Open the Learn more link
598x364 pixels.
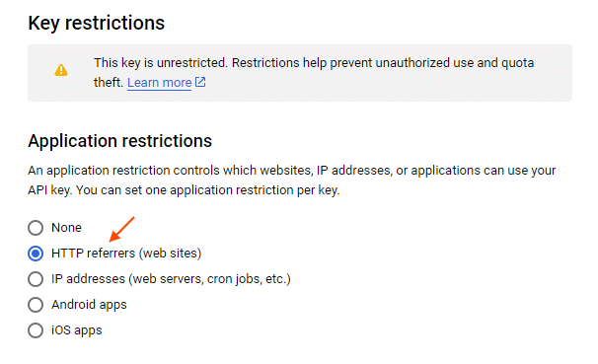coord(160,83)
